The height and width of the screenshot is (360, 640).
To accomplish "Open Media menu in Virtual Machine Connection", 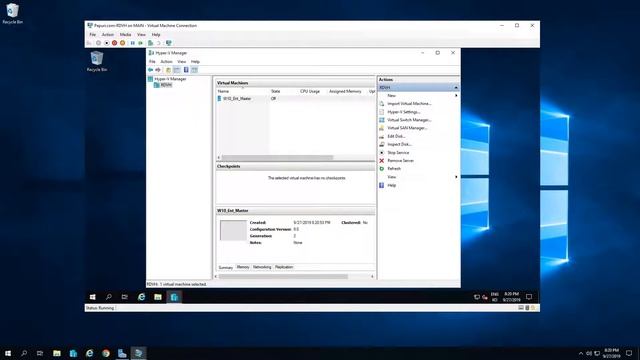I will (125, 35).
